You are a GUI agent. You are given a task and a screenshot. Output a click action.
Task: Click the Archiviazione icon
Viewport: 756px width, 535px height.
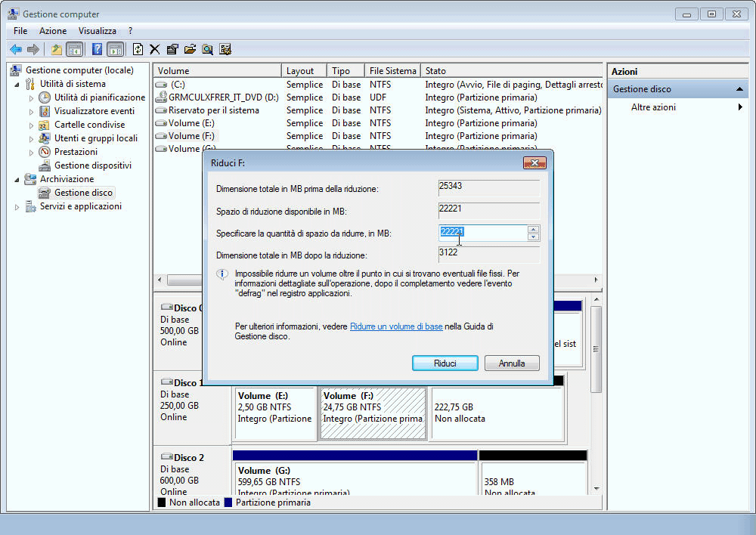30,179
